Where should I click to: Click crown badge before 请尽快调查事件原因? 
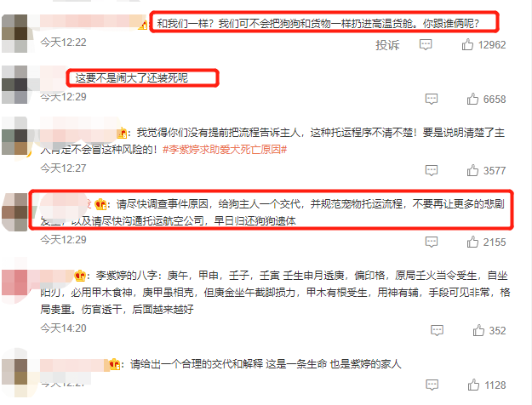(100, 204)
